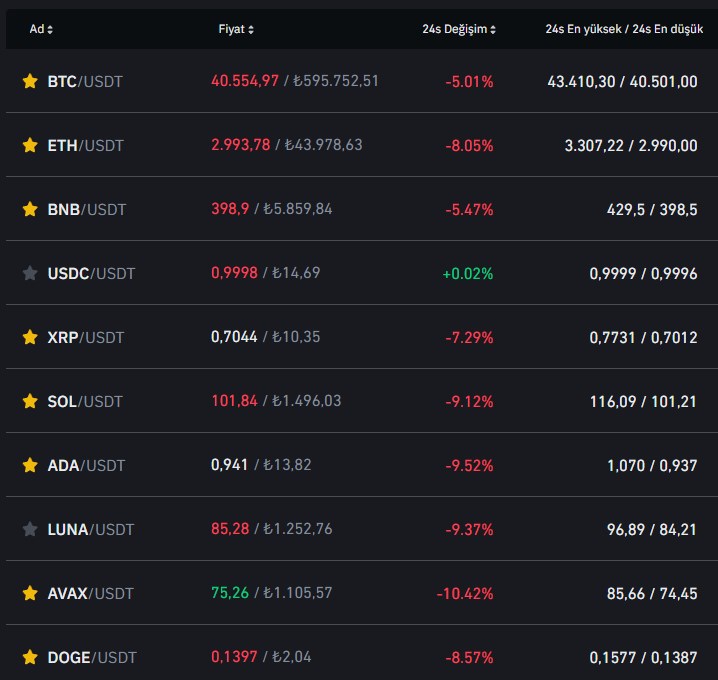Image resolution: width=718 pixels, height=680 pixels.
Task: Remove BNB/USDT from favorites via star
Action: pyautogui.click(x=30, y=209)
